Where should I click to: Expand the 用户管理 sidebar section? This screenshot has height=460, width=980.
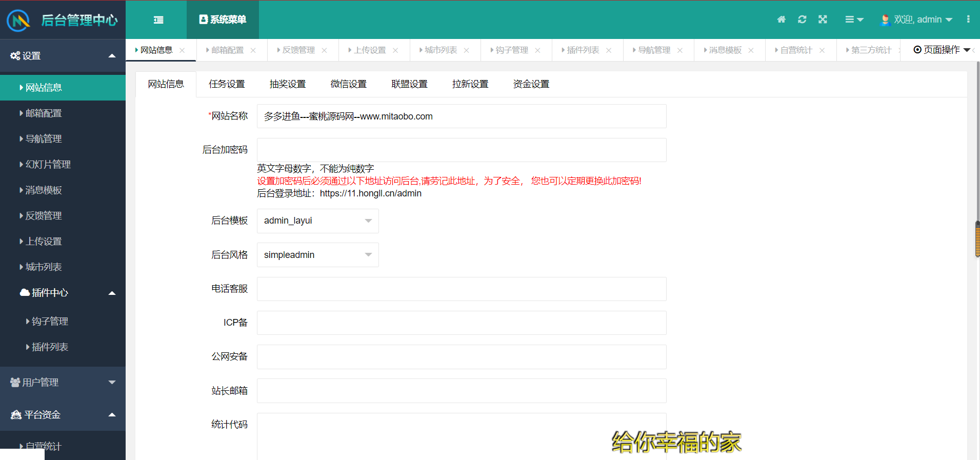pos(63,383)
